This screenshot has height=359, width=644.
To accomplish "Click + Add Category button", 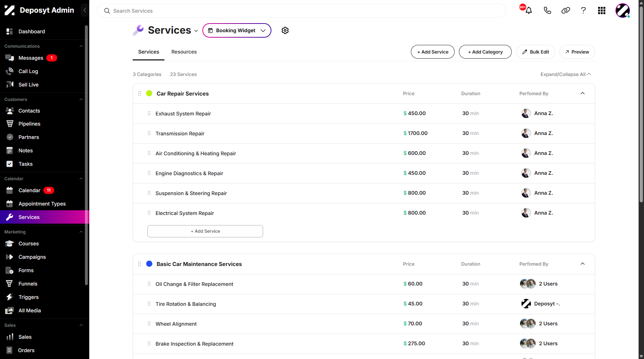I will 485,52.
